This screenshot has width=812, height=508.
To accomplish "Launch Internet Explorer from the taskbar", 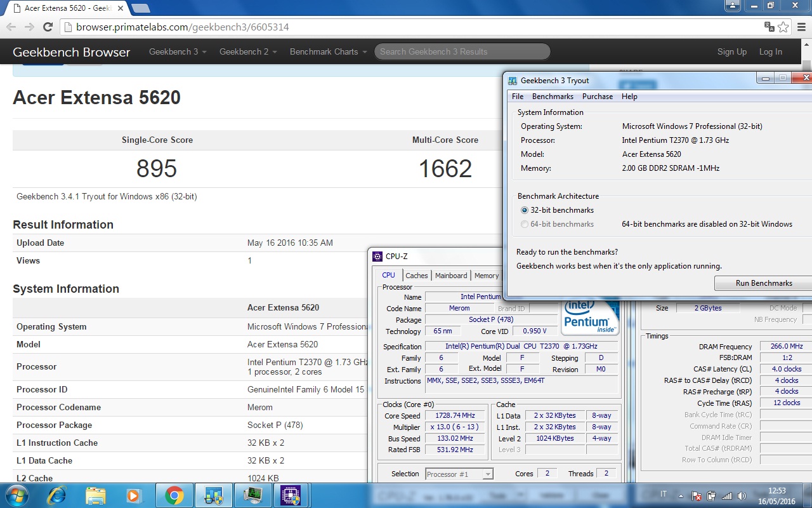I will pyautogui.click(x=56, y=495).
